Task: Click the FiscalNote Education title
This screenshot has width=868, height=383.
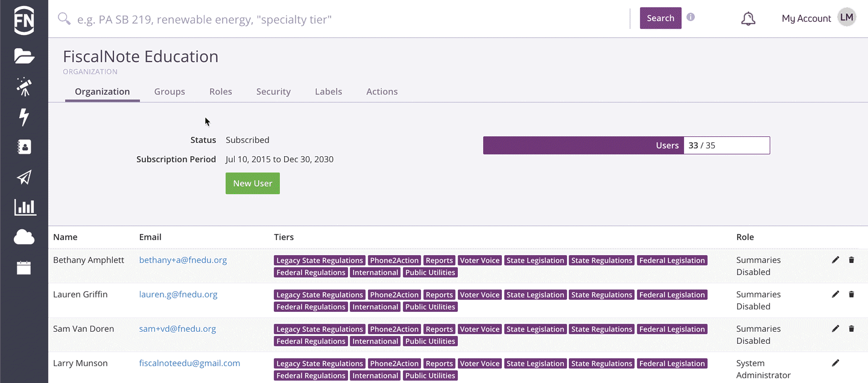Action: [x=141, y=57]
